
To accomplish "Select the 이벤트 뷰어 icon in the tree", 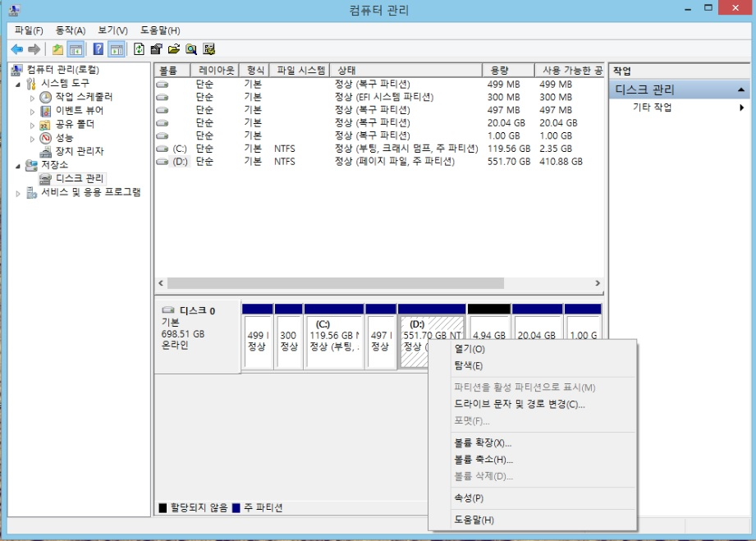I will click(46, 111).
